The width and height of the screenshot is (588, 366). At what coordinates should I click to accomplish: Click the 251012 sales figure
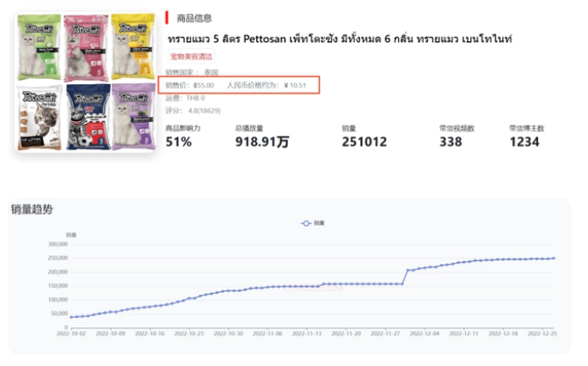click(x=364, y=142)
